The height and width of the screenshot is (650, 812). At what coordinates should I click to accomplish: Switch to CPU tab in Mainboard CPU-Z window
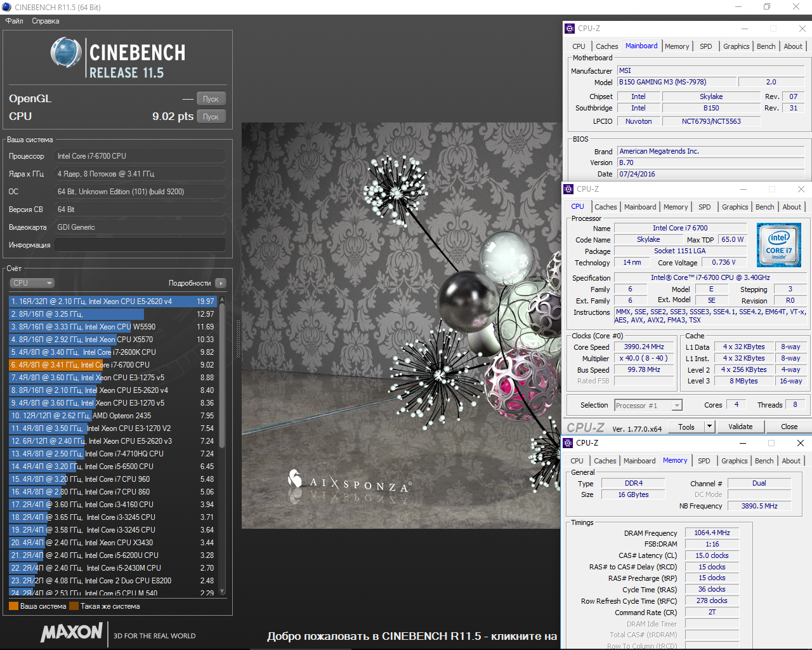[579, 46]
